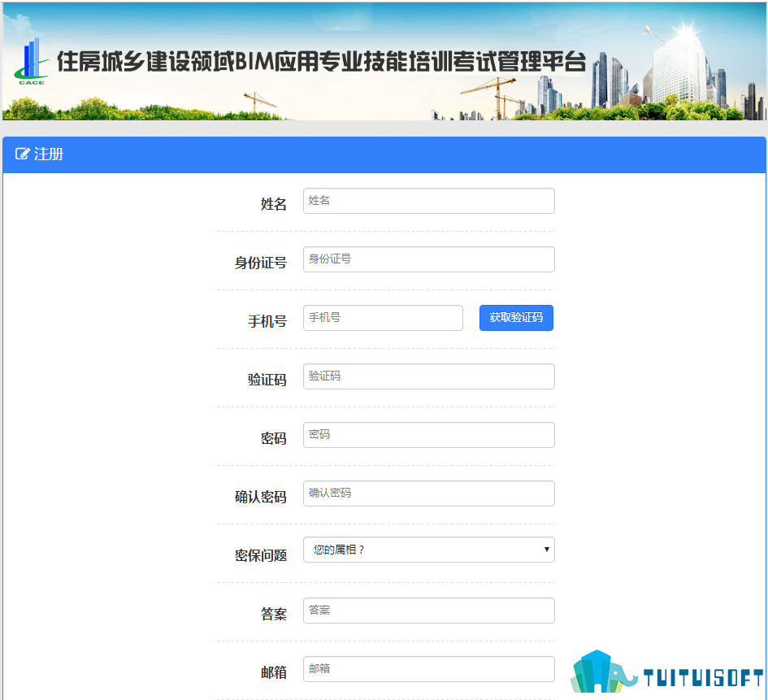
Task: Open the 密保问题 dropdown
Action: 428,550
